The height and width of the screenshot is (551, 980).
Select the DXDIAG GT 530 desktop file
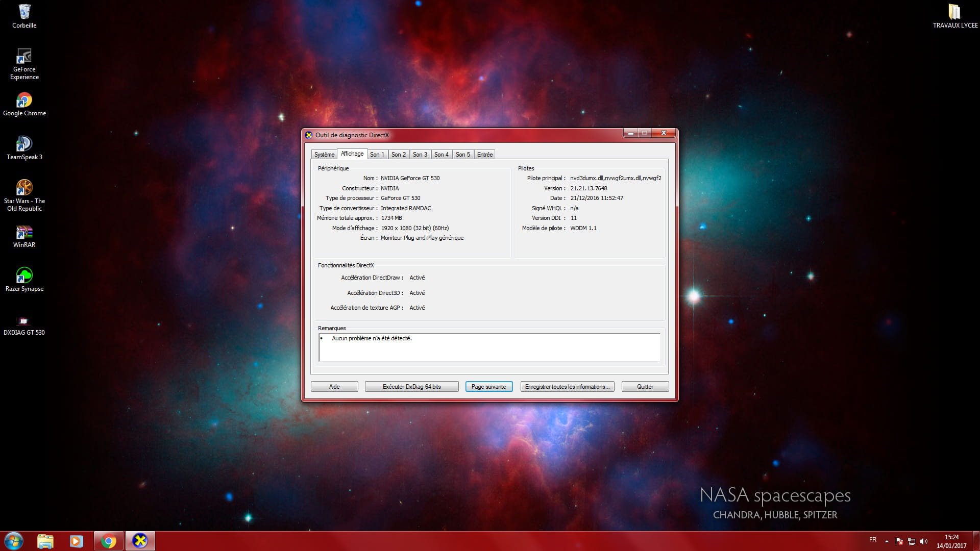24,327
